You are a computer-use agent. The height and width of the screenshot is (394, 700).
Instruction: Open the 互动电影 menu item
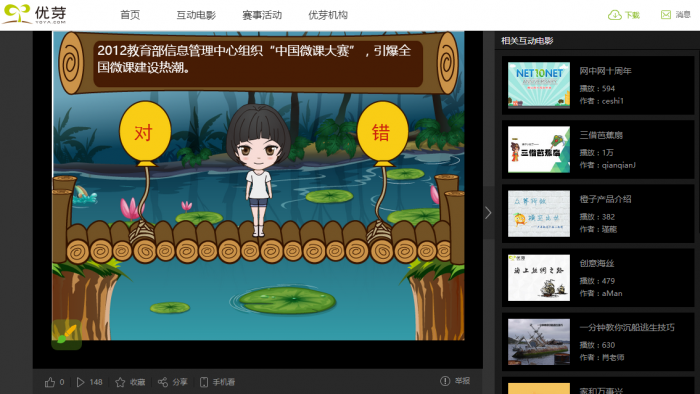click(196, 15)
